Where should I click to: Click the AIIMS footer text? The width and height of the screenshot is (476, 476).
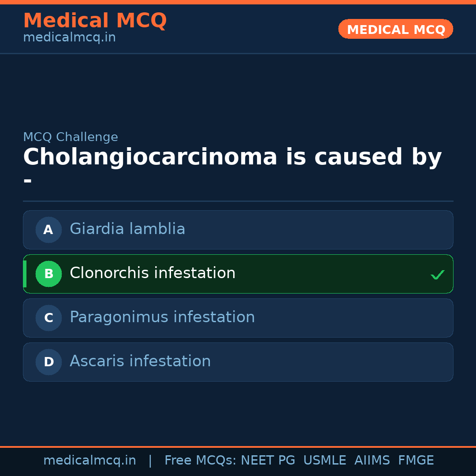coord(372,461)
